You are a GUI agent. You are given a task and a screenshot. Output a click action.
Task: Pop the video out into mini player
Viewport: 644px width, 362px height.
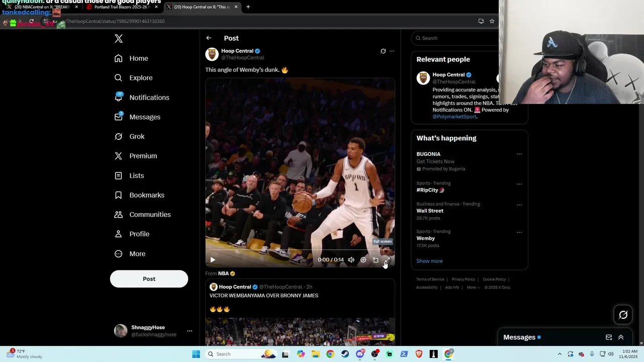(x=375, y=260)
